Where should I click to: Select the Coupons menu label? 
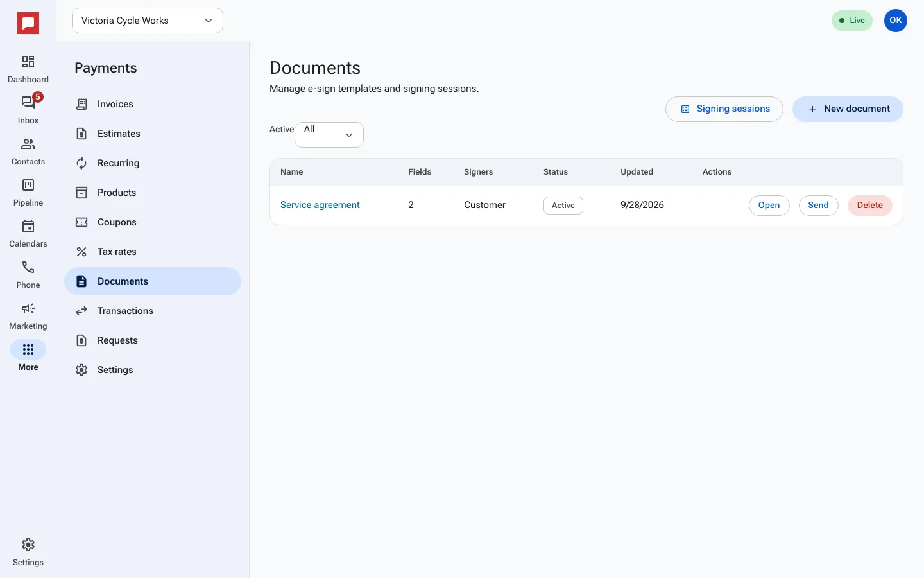point(117,222)
